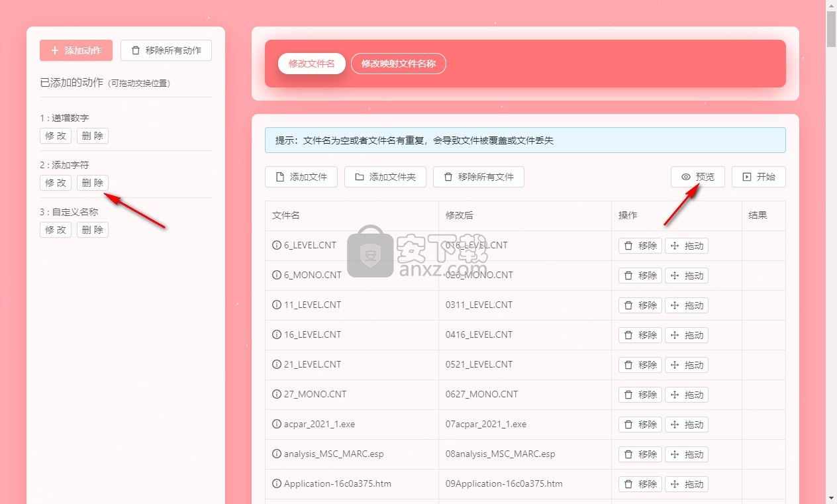Remove file 27_MONO.CNT from list
This screenshot has height=504, width=837.
coord(640,395)
